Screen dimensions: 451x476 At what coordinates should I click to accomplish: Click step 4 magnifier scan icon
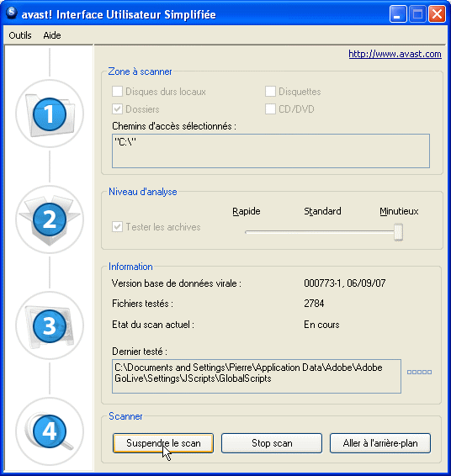(50, 431)
